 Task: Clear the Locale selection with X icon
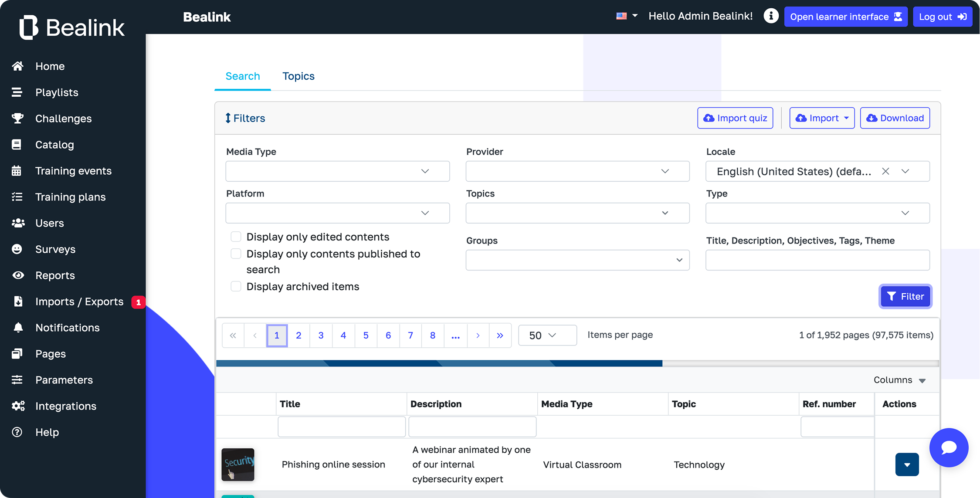point(885,171)
